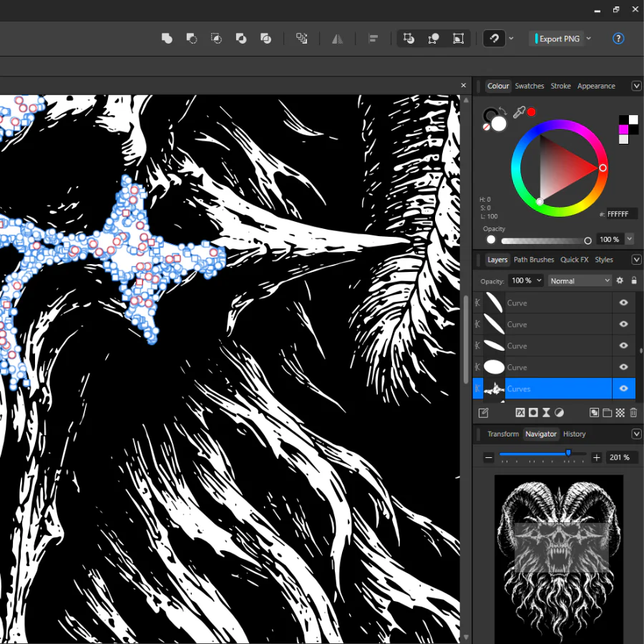The width and height of the screenshot is (644, 644).
Task: Group layers with the folder icon
Action: [607, 413]
